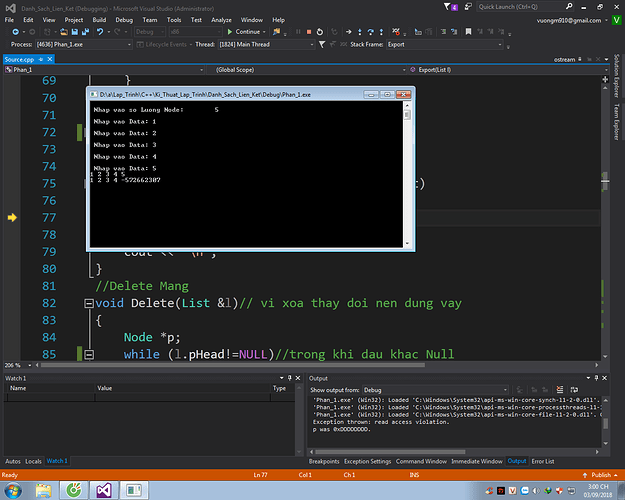
Task: Open the Team Explorer side panel tab
Action: 618,123
